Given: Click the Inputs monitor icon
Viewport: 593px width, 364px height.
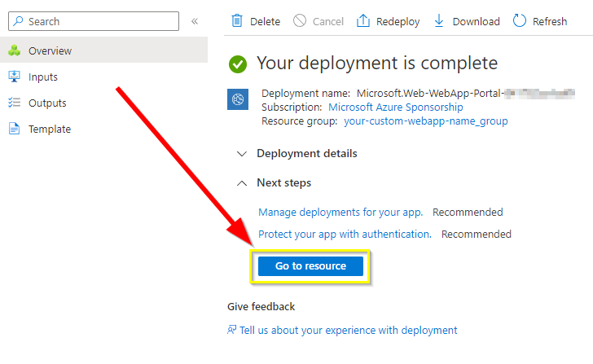Looking at the screenshot, I should (15, 77).
